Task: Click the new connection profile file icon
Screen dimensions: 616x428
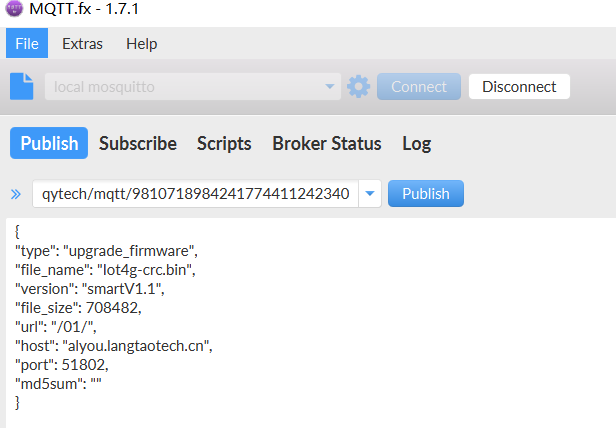Action: pyautogui.click(x=22, y=86)
